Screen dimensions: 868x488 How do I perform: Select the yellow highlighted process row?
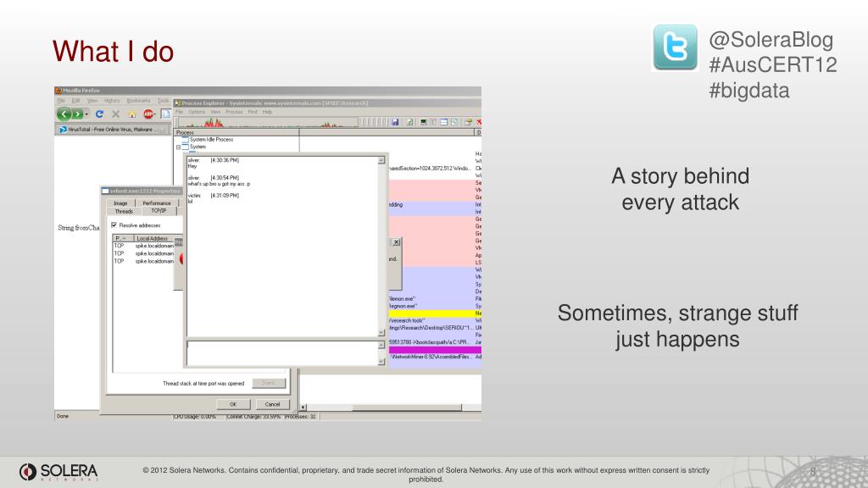435,313
